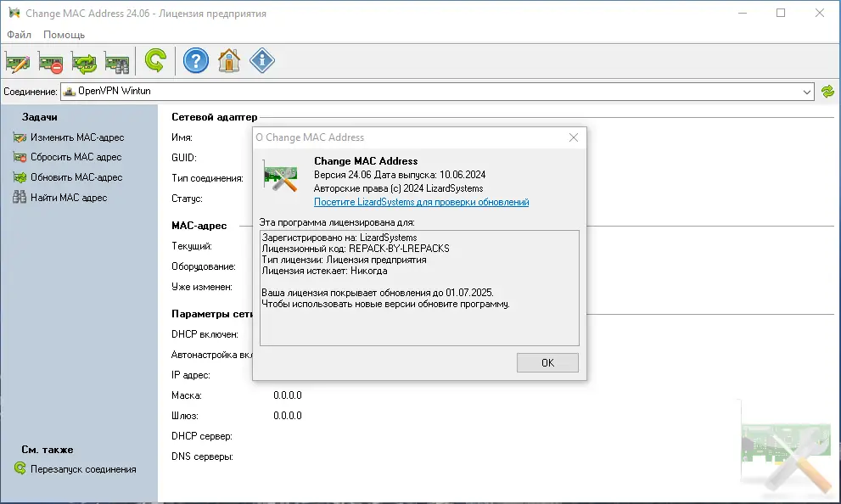Click the network card icon in About dialog
The height and width of the screenshot is (504, 841).
[280, 176]
